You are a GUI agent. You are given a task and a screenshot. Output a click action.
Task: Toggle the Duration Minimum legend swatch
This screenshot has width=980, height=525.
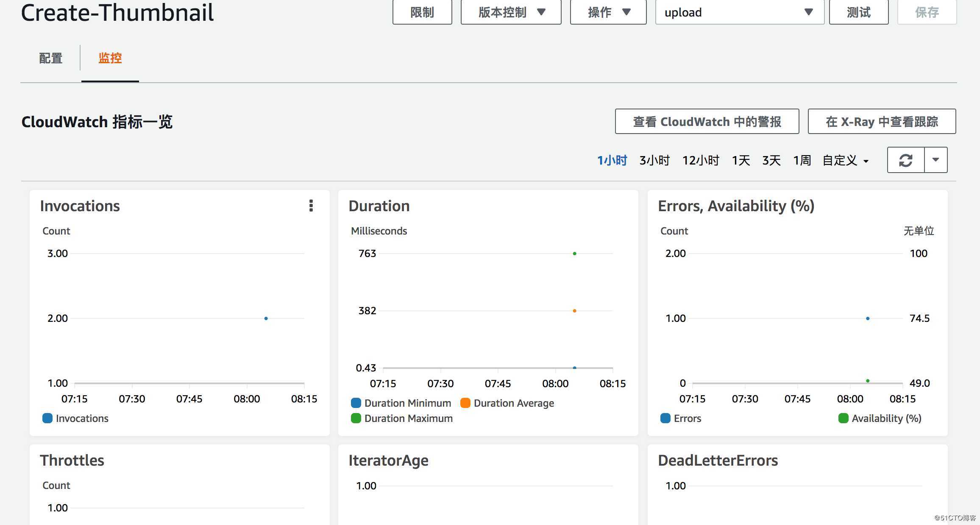(x=356, y=403)
